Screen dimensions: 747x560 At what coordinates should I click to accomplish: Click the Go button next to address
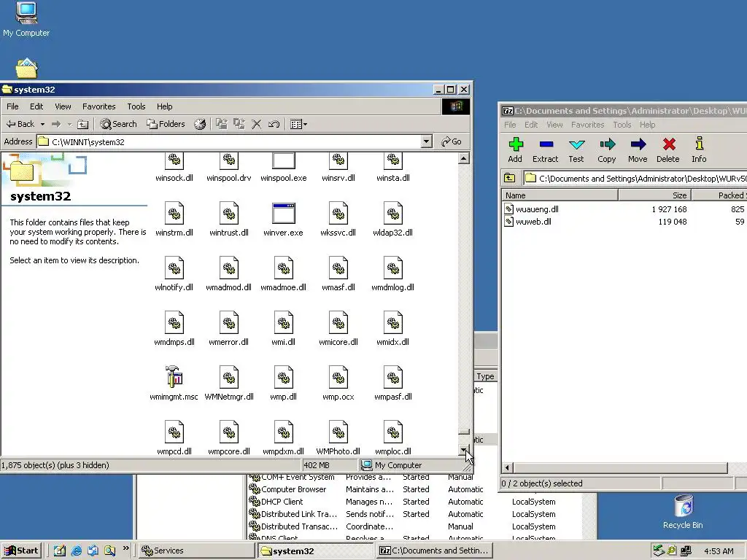pyautogui.click(x=452, y=141)
